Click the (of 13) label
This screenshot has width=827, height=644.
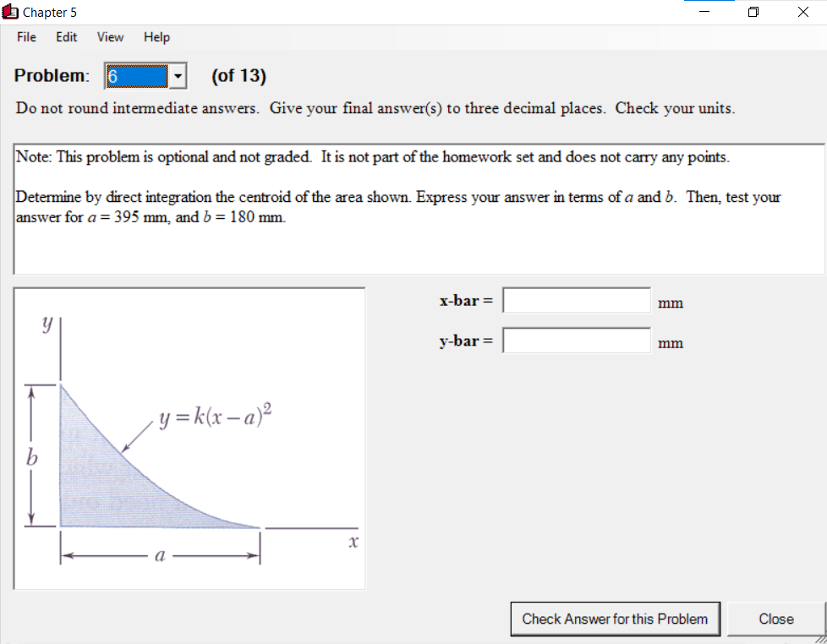pos(238,76)
